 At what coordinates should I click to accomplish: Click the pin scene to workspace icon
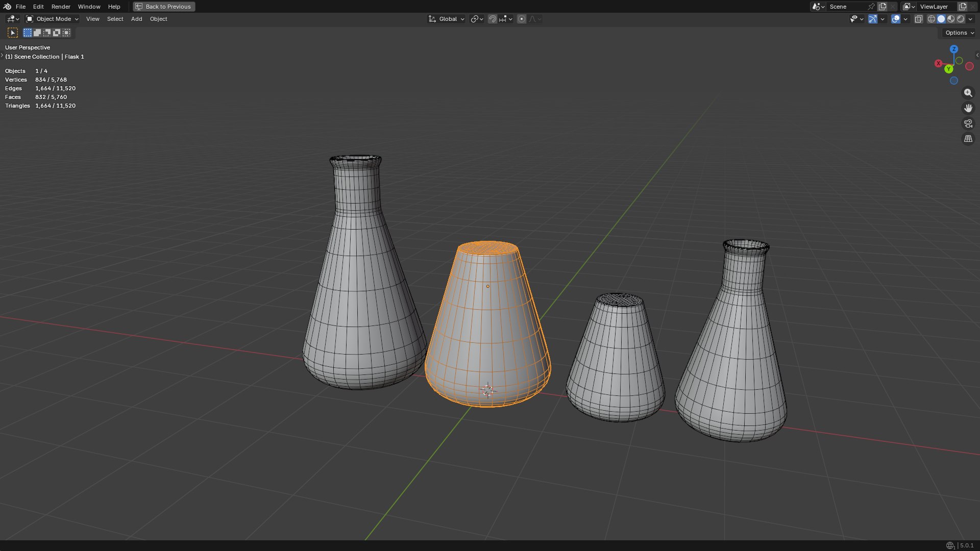click(871, 7)
